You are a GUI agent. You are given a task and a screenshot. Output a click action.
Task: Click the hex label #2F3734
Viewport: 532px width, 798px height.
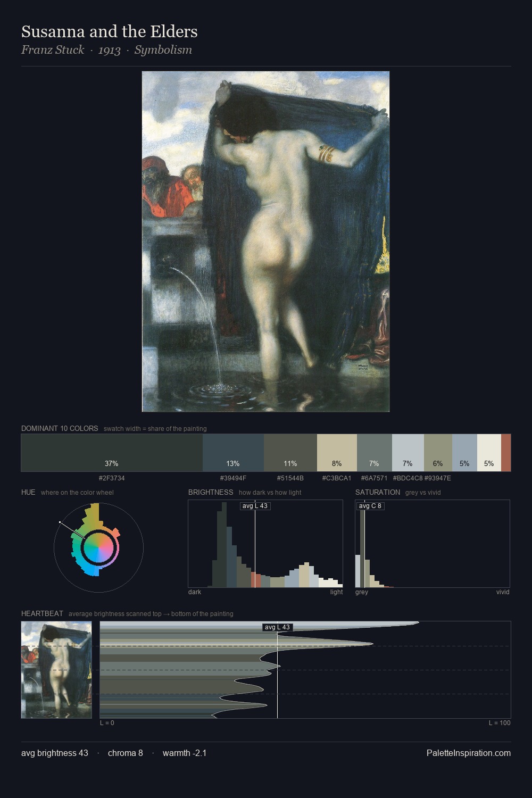pos(112,478)
